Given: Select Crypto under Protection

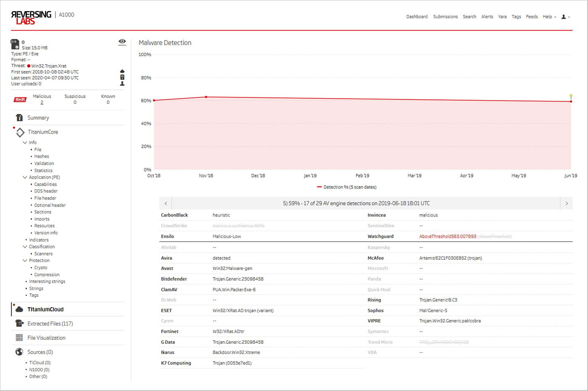Looking at the screenshot, I should pos(41,268).
